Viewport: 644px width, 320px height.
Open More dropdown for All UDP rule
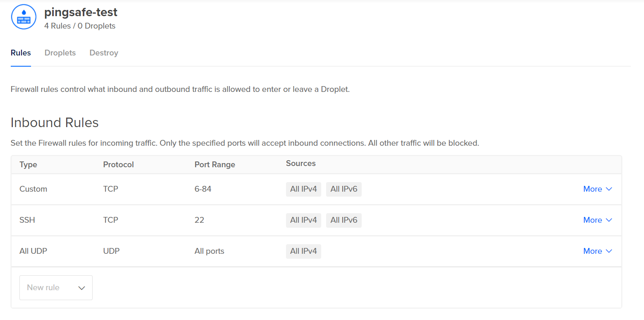pos(597,251)
